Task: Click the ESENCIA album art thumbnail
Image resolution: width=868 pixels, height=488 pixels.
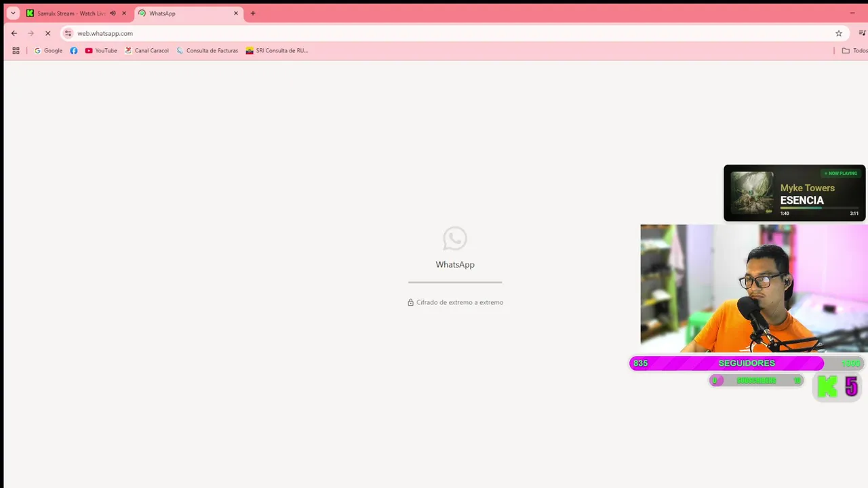Action: point(752,193)
